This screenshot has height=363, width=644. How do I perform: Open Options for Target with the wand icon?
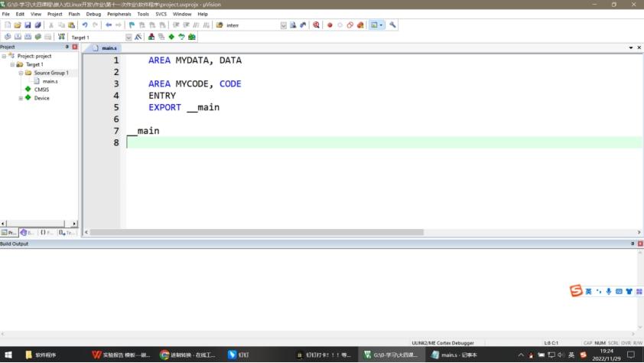(138, 37)
